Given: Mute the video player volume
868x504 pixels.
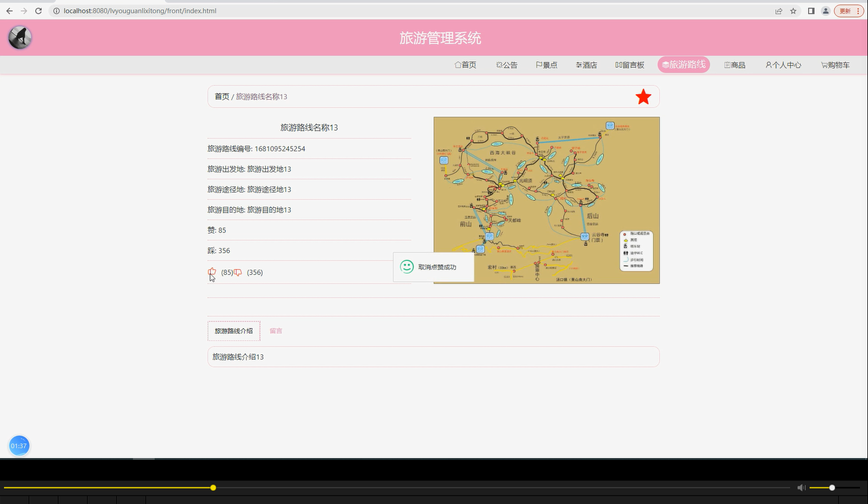Looking at the screenshot, I should 801,487.
